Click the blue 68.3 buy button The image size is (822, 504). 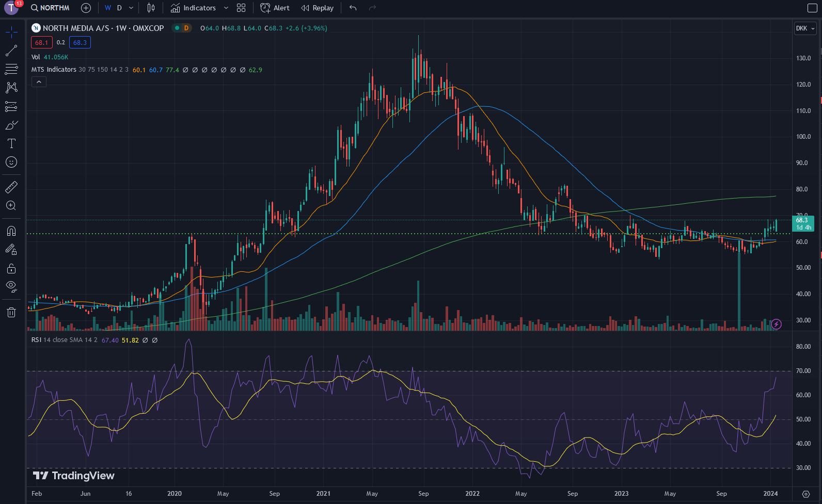coord(80,42)
